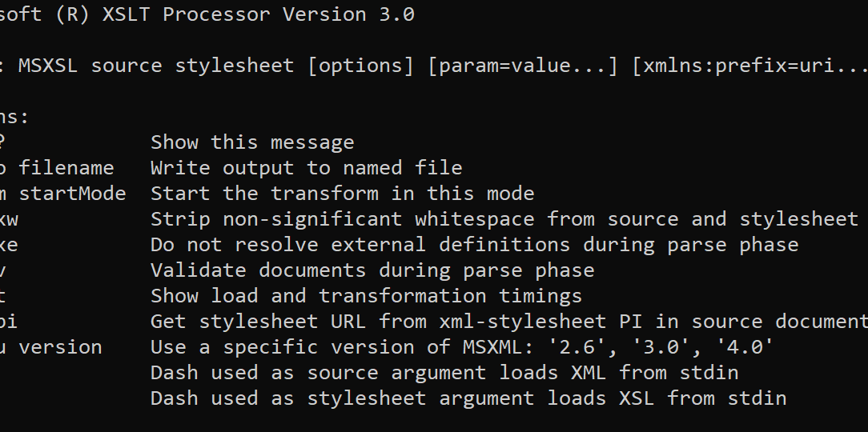The image size is (868, 432).
Task: Click "Validate documents during parse phase" text
Action: tap(372, 270)
